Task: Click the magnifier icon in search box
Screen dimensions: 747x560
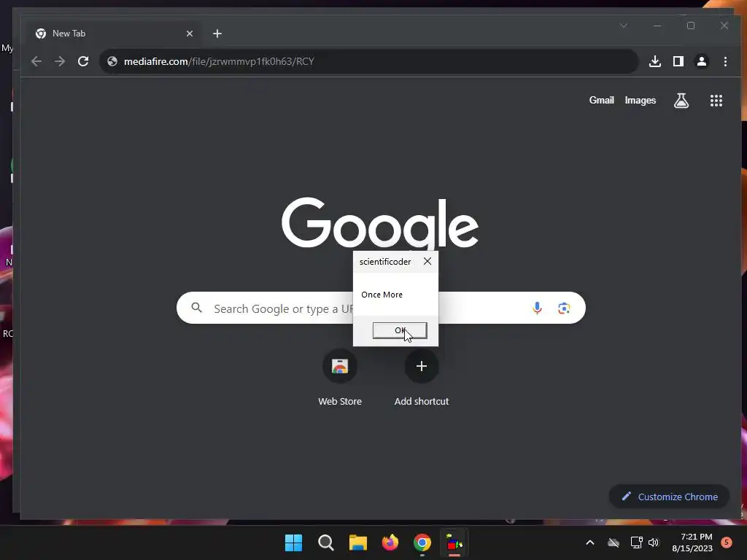Action: (197, 308)
